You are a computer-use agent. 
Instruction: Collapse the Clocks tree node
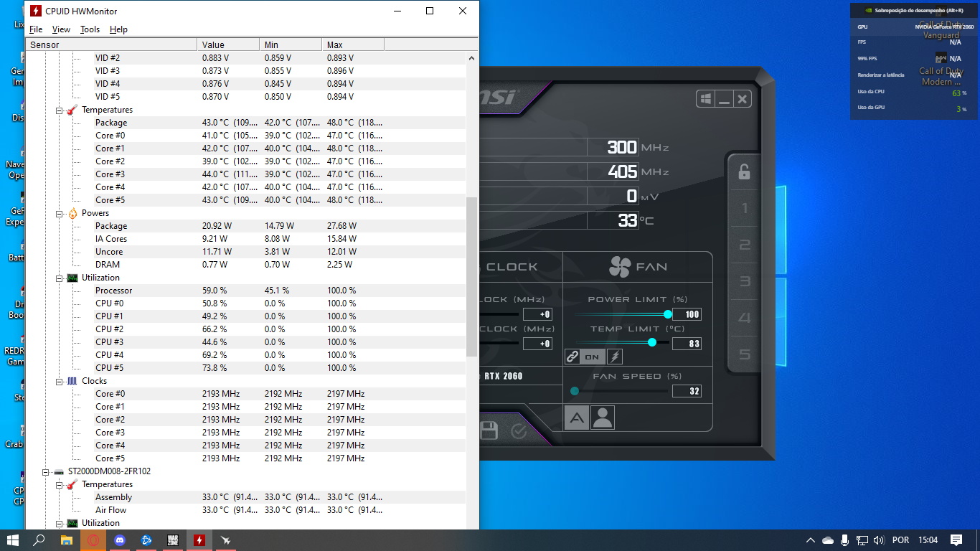tap(60, 382)
